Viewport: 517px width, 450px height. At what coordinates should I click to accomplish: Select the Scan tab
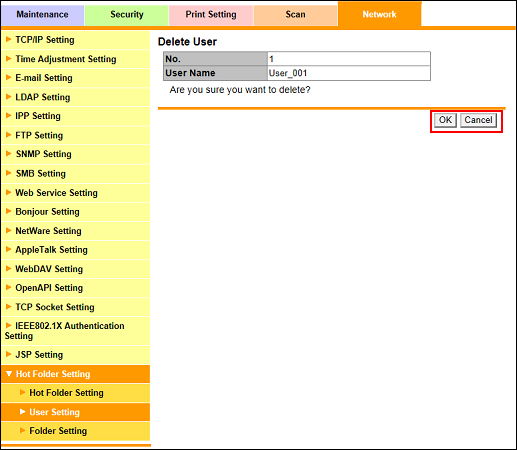click(x=295, y=15)
